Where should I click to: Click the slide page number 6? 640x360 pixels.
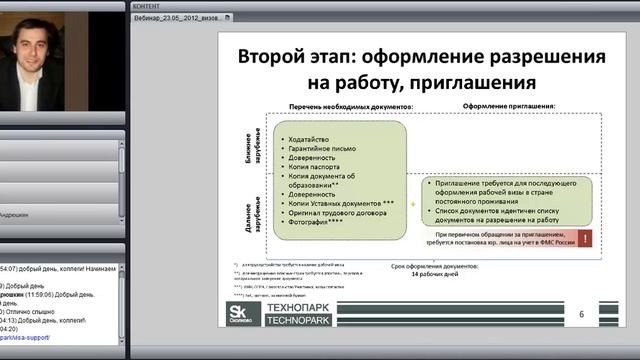(x=582, y=314)
